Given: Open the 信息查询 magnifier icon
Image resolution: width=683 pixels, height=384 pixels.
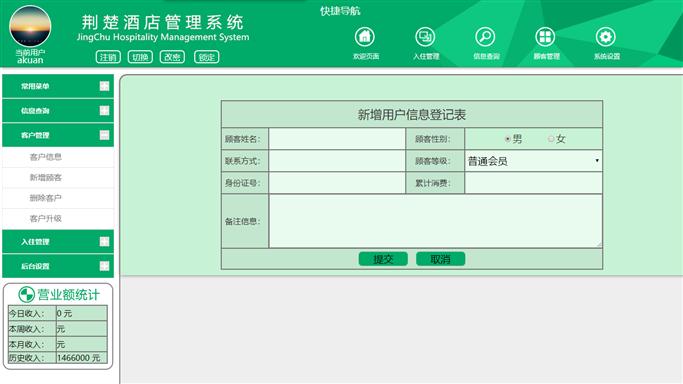Looking at the screenshot, I should coord(485,37).
